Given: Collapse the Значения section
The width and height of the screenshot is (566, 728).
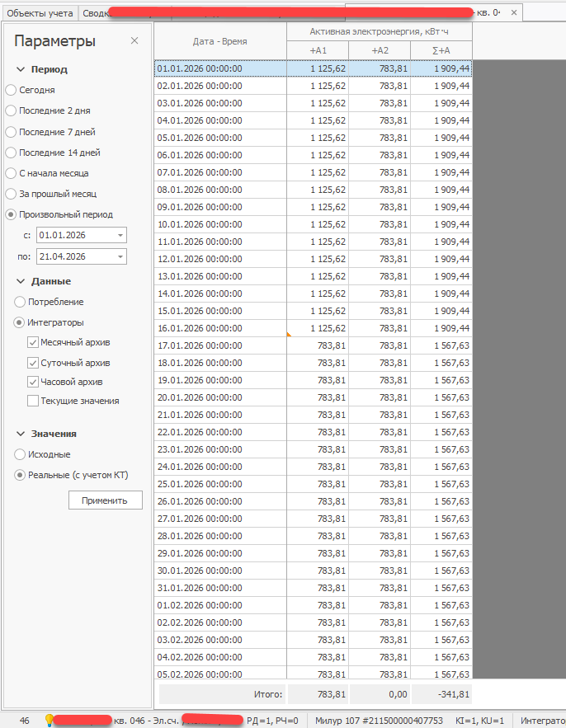Looking at the screenshot, I should click(20, 434).
